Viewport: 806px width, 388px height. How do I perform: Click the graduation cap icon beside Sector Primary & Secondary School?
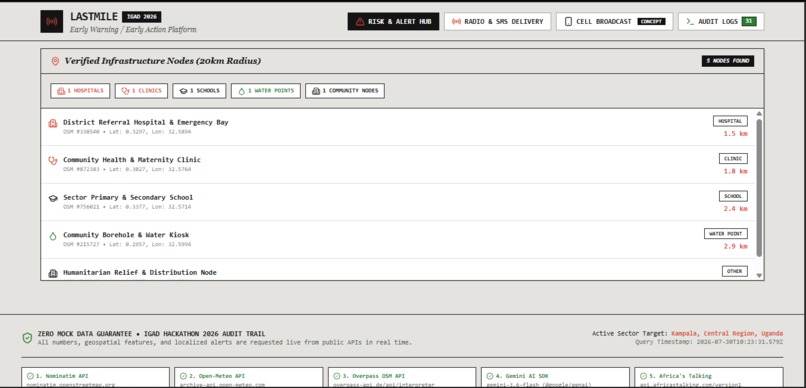pos(52,198)
